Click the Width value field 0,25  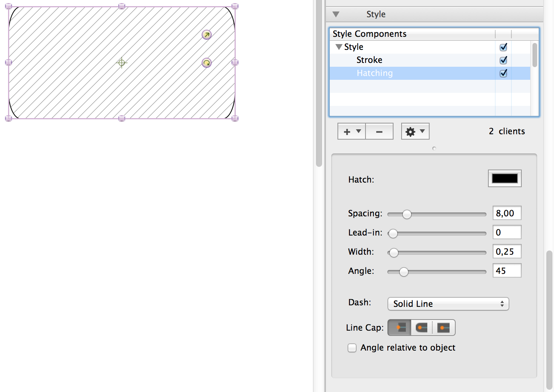[507, 252]
